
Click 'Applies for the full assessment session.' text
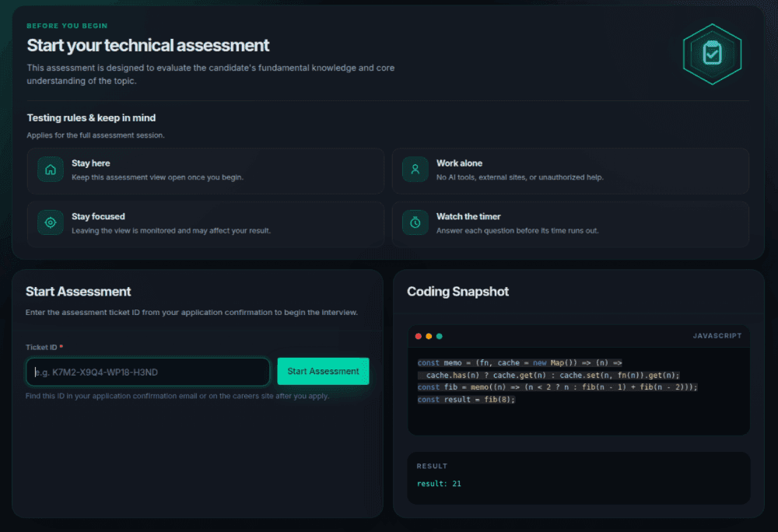click(96, 135)
